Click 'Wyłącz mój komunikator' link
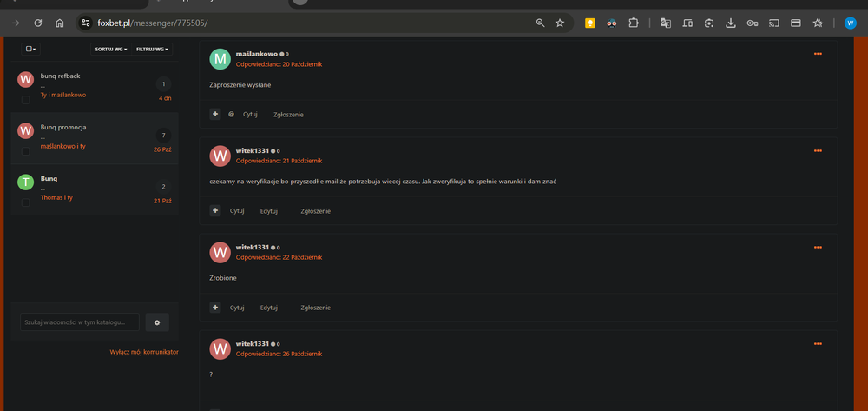Viewport: 868px width, 411px height. click(144, 352)
